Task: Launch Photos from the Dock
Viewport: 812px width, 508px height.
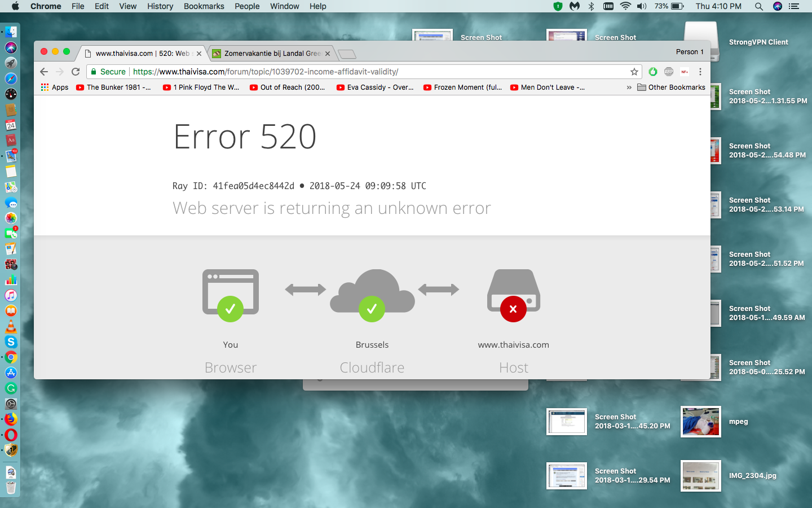Action: tap(11, 218)
